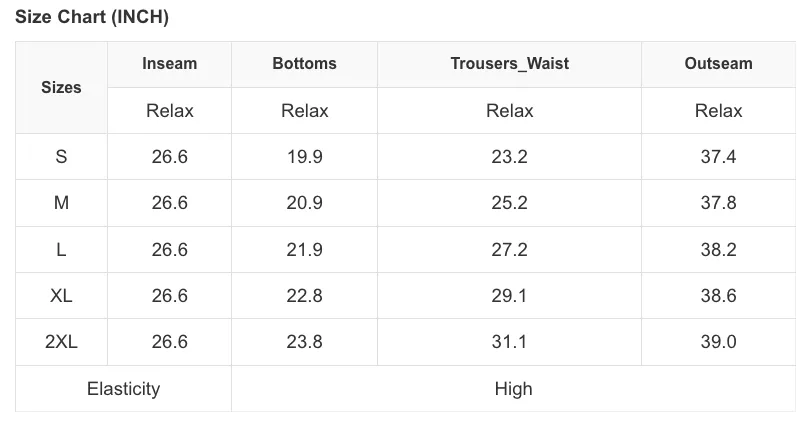Viewport: 812px width, 432px height.
Task: Click the Inseam column header
Action: (169, 64)
